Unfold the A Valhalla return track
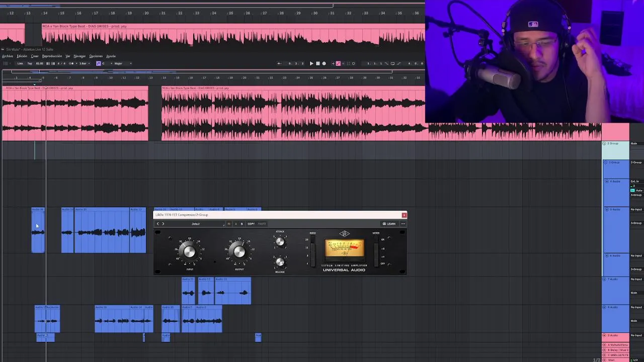 tap(604, 345)
